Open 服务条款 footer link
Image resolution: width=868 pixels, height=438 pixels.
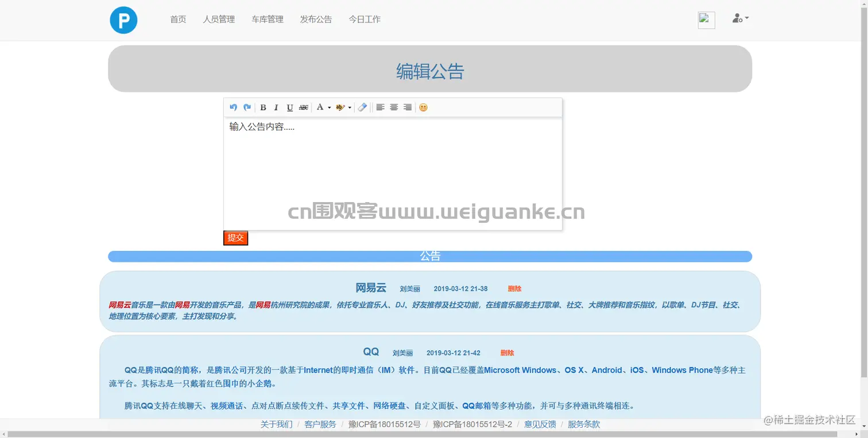(x=584, y=424)
